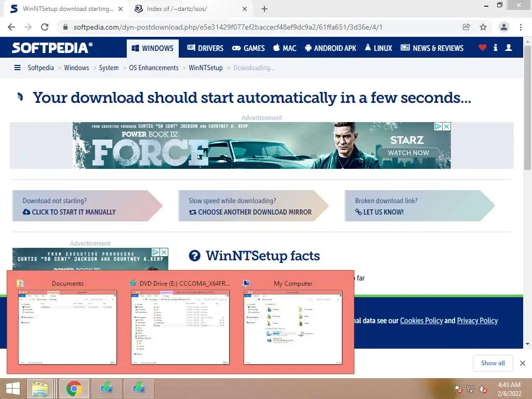The image size is (532, 399).
Task: View site lock info in address bar
Action: [65, 27]
